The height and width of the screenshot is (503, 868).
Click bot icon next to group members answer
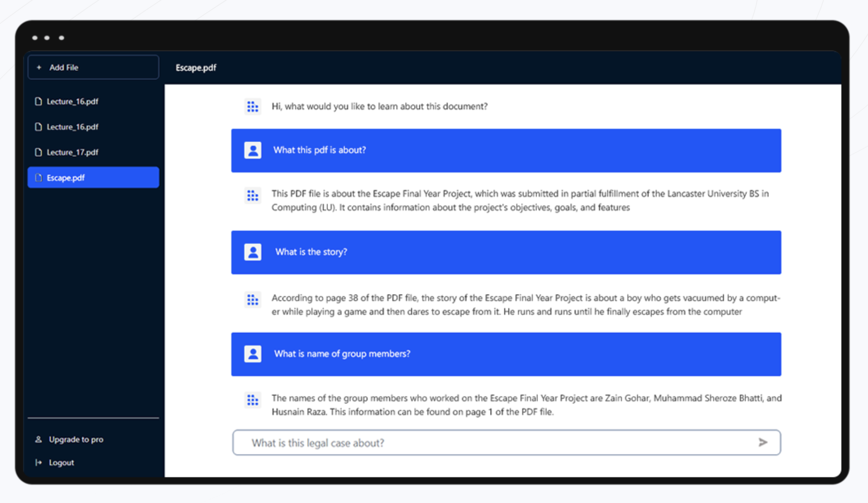(253, 400)
